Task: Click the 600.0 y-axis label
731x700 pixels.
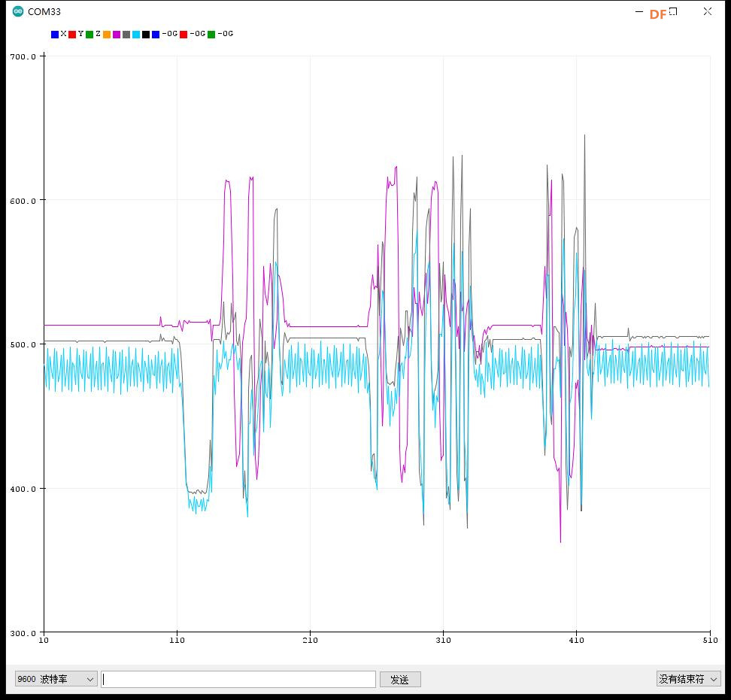Action: point(23,201)
